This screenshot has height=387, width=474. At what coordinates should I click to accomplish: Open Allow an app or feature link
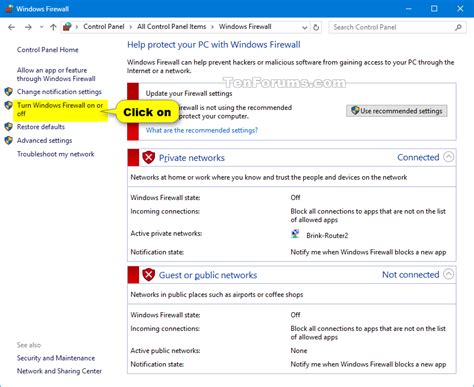[56, 74]
